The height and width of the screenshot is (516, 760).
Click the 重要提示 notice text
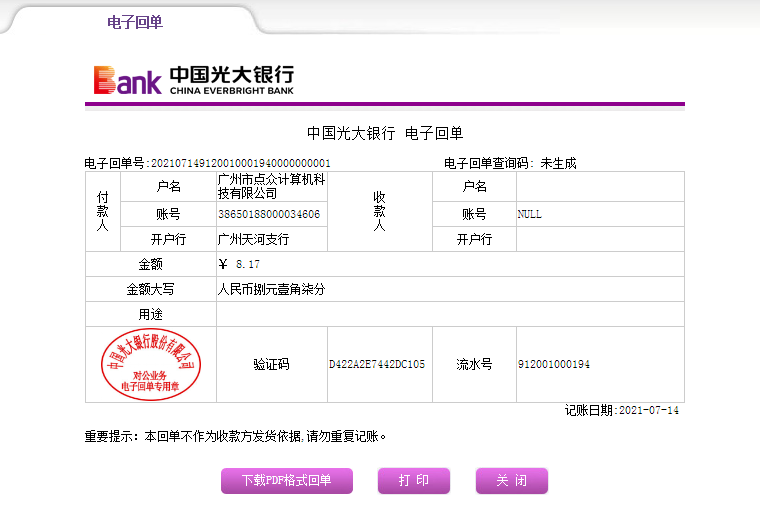coord(235,436)
